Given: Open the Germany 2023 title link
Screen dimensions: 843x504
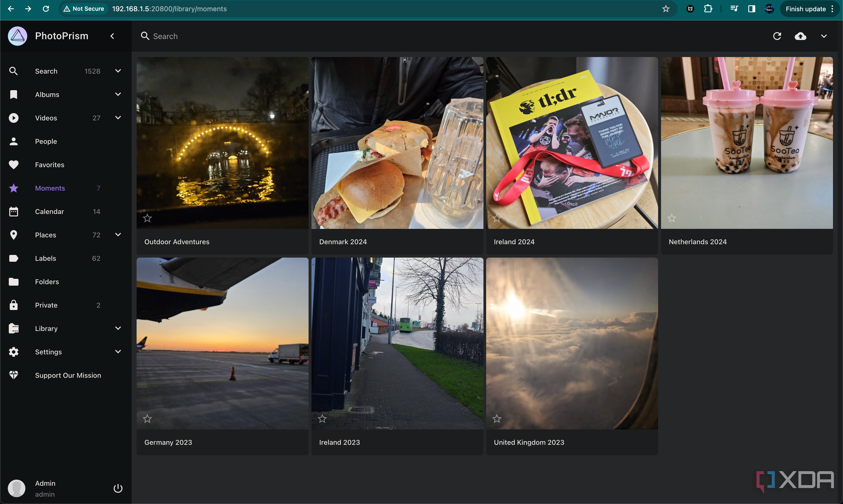Looking at the screenshot, I should 168,443.
